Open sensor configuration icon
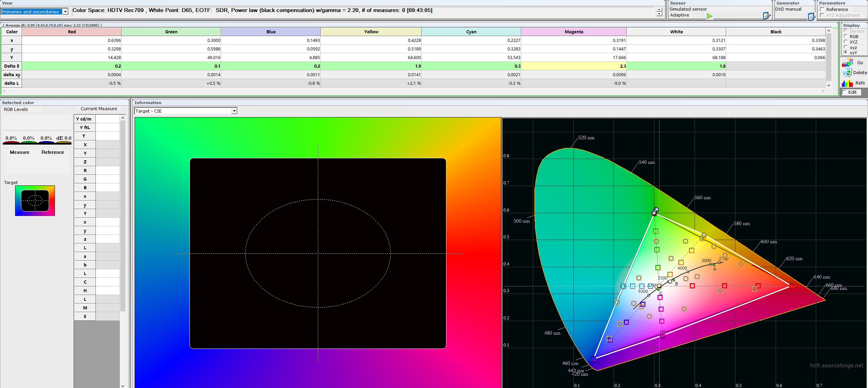This screenshot has width=868, height=388. [x=766, y=15]
